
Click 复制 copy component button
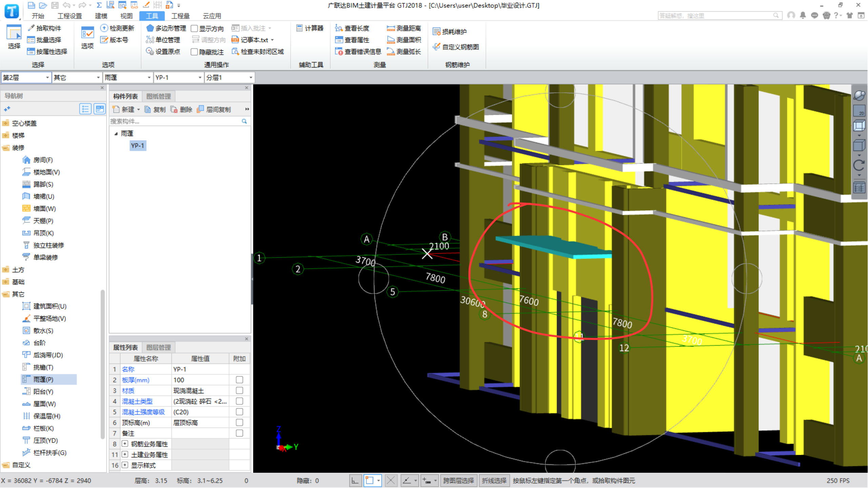point(155,109)
